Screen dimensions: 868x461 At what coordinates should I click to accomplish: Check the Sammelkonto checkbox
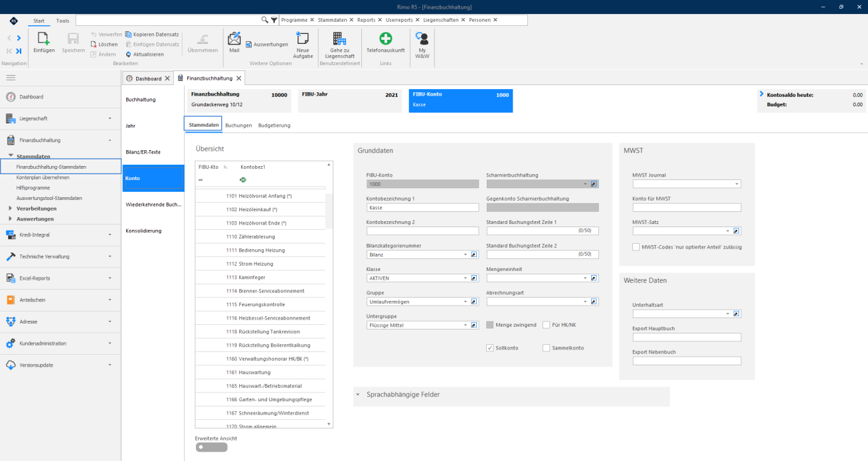click(x=547, y=347)
